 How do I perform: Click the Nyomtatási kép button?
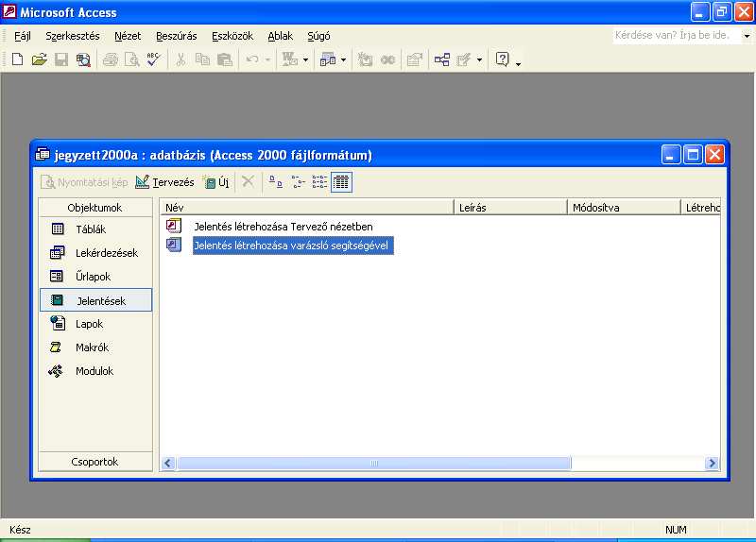point(84,182)
